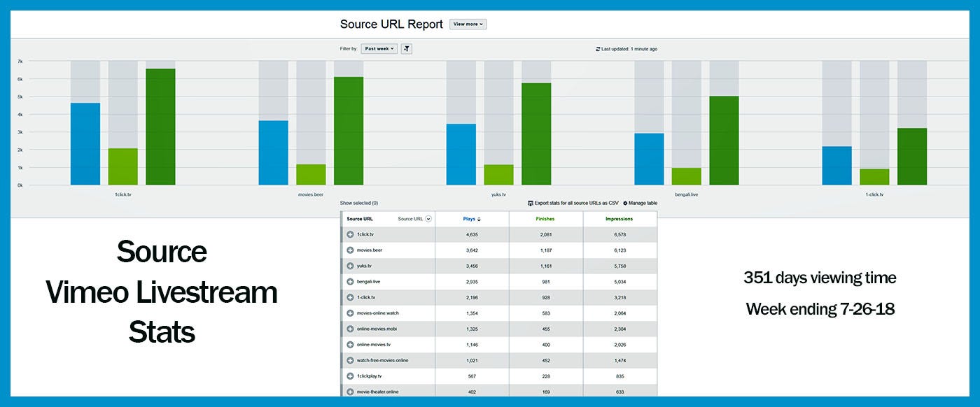Click the bengali.live chart axis label
980x407 pixels.
pyautogui.click(x=687, y=194)
